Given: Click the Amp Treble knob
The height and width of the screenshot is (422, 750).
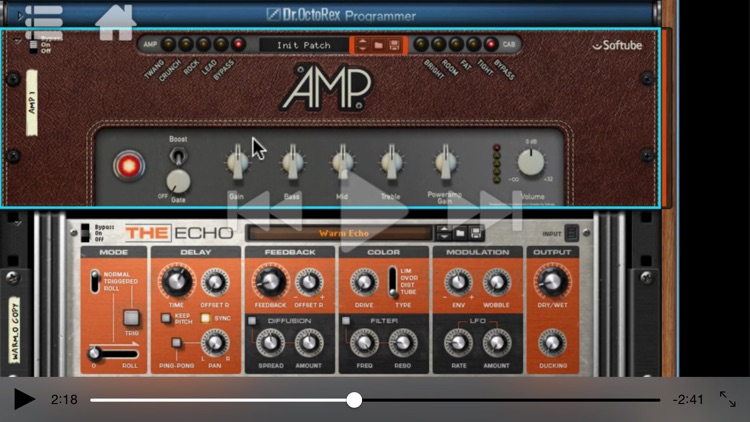Looking at the screenshot, I should [391, 163].
